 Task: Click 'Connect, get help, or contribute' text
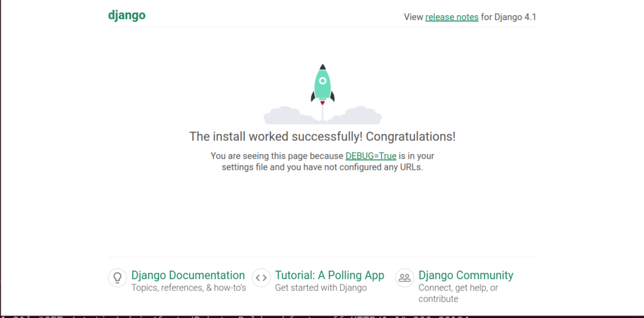(458, 288)
